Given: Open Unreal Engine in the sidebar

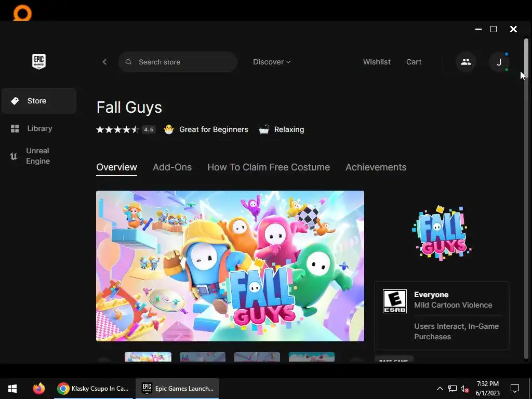Looking at the screenshot, I should point(39,156).
